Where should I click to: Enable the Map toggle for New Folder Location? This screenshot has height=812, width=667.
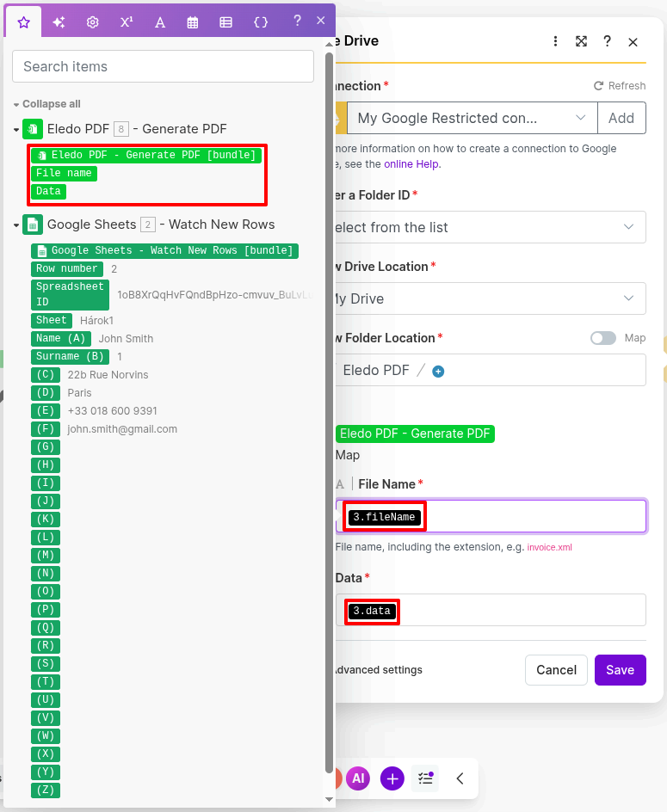pos(603,338)
